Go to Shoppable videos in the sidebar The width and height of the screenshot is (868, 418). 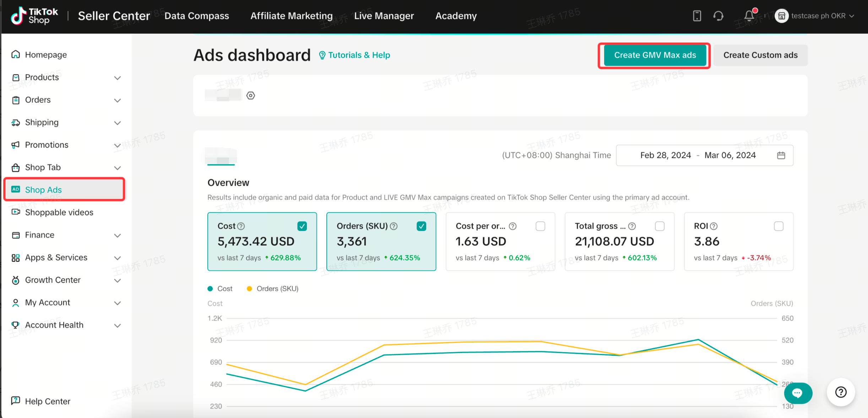tap(59, 212)
